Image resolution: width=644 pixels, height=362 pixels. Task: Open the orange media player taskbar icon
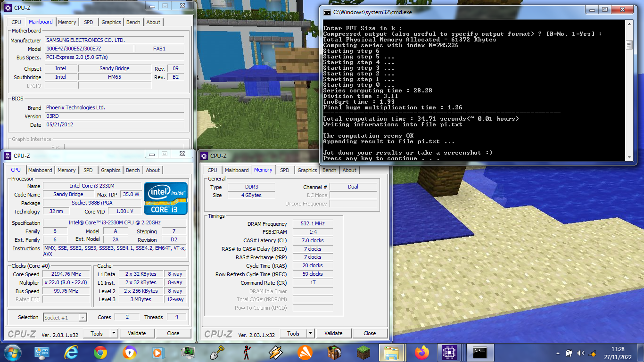pyautogui.click(x=158, y=353)
